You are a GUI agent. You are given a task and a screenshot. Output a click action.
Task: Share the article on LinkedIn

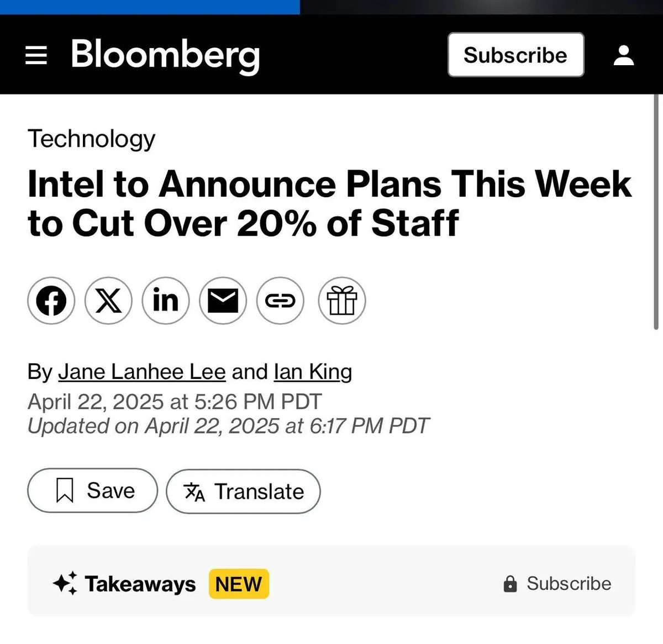coord(166,300)
